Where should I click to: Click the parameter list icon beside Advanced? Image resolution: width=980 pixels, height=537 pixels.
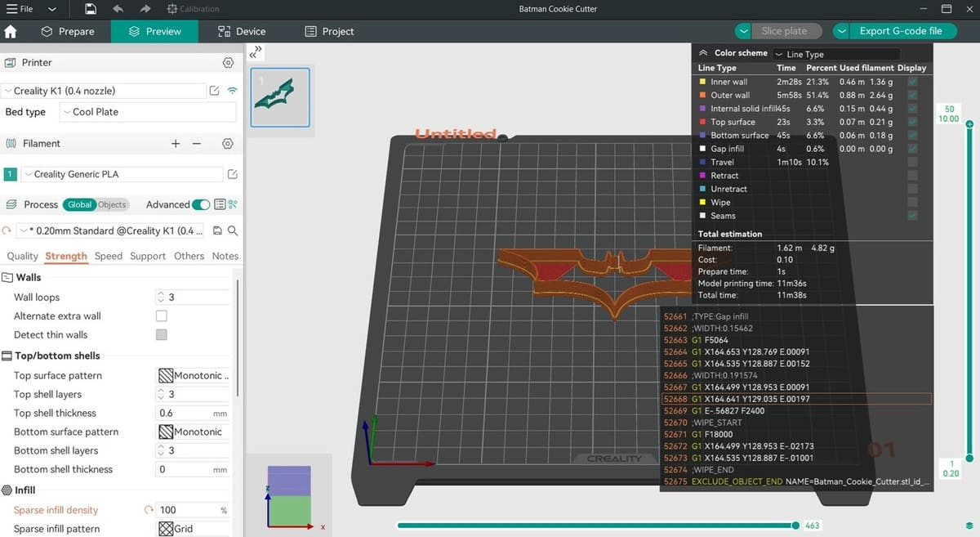[x=220, y=204]
